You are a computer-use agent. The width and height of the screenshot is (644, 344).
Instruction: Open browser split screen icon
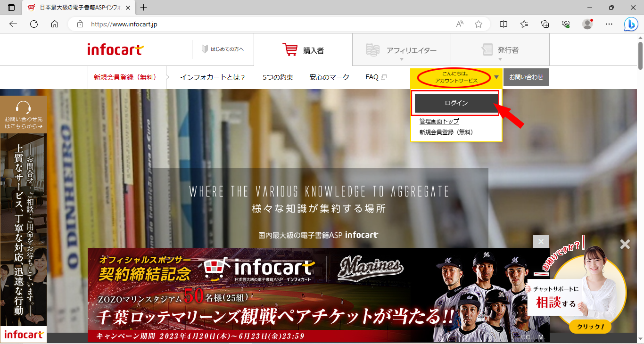pos(504,24)
